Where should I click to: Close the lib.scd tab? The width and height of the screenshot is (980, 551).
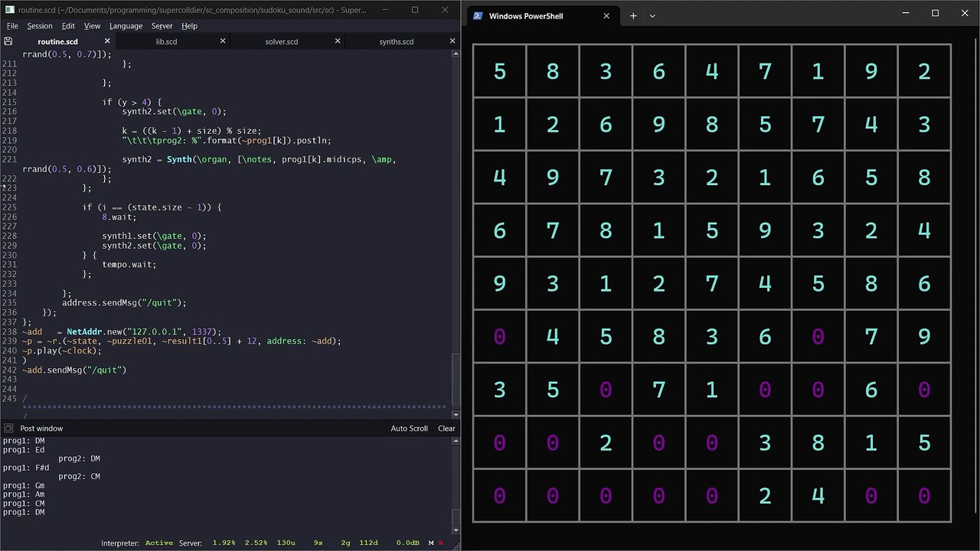[223, 41]
